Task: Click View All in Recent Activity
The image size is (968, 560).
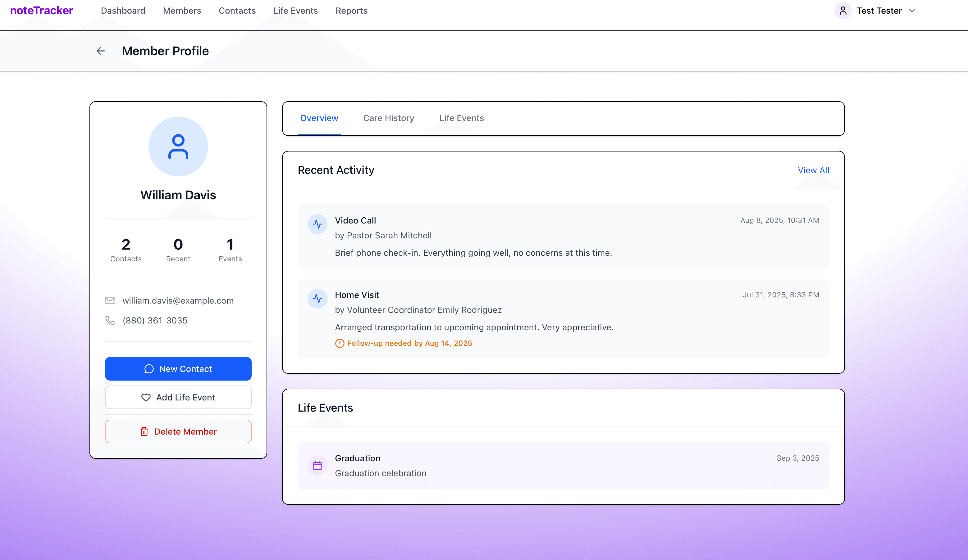Action: 813,170
